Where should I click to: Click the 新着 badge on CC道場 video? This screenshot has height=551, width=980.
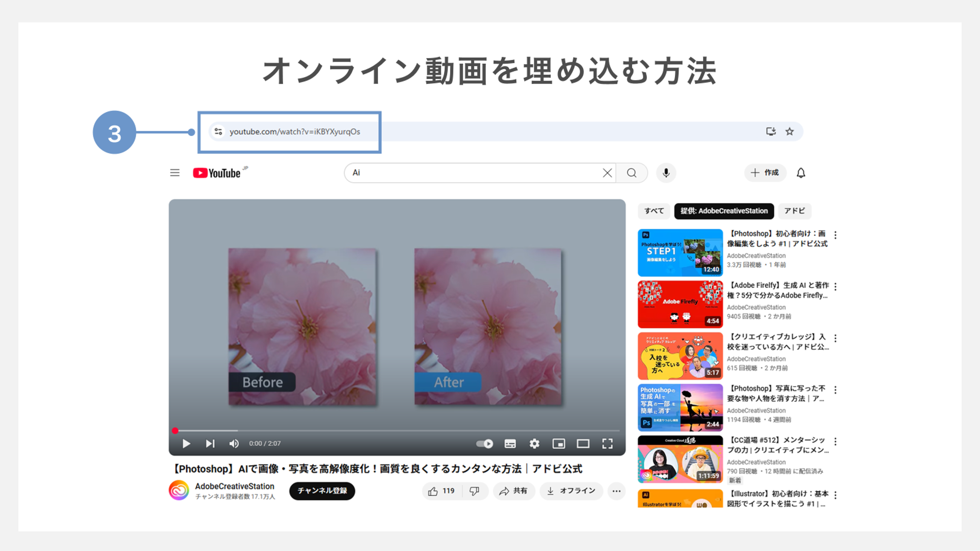click(735, 480)
